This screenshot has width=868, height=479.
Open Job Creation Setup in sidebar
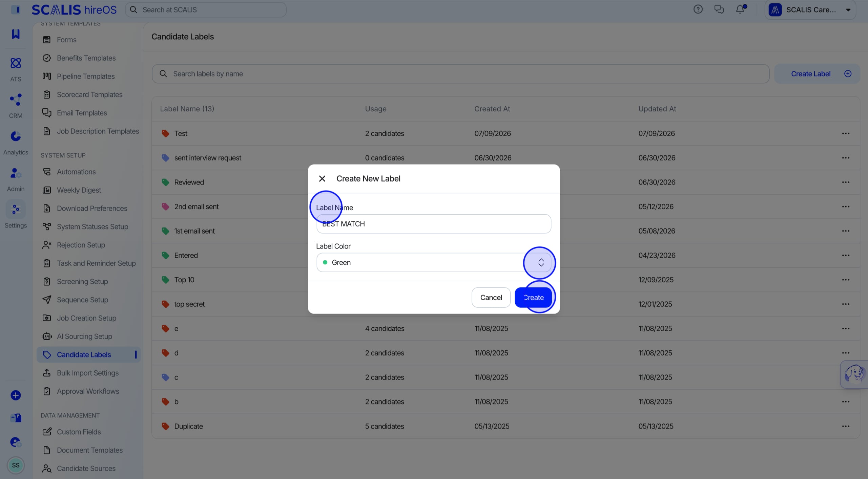(x=89, y=318)
